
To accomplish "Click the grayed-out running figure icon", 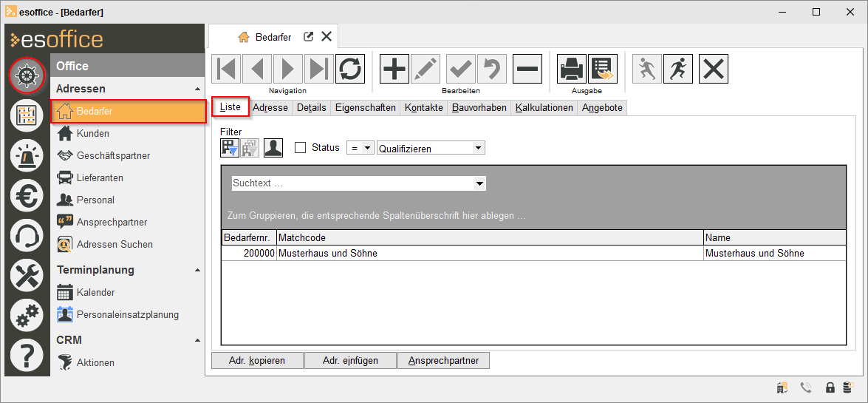I will click(647, 70).
